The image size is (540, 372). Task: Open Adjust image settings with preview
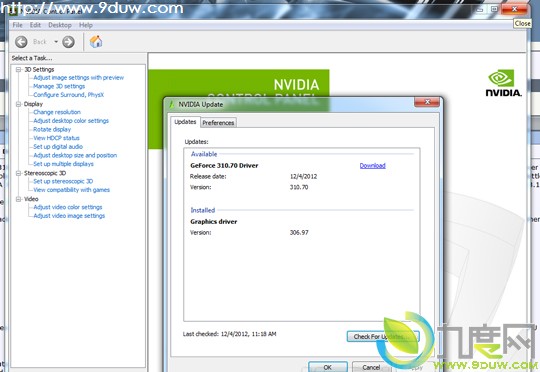point(79,78)
